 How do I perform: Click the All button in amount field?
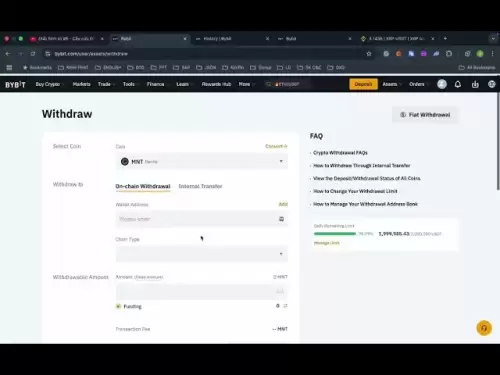pyautogui.click(x=280, y=292)
